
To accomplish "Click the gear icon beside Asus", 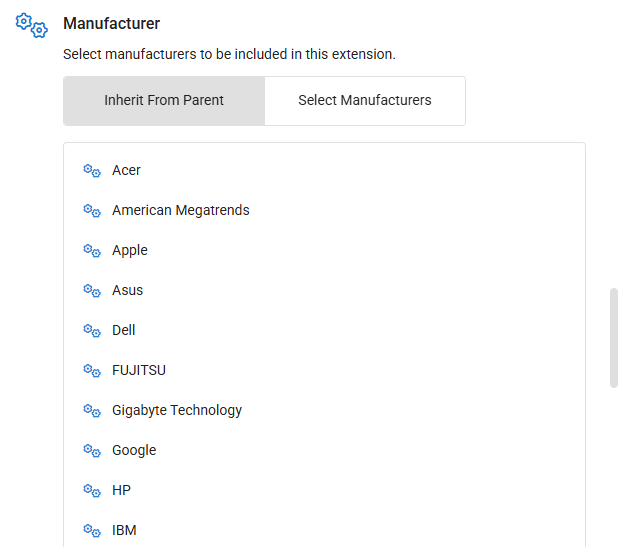I will pyautogui.click(x=92, y=291).
